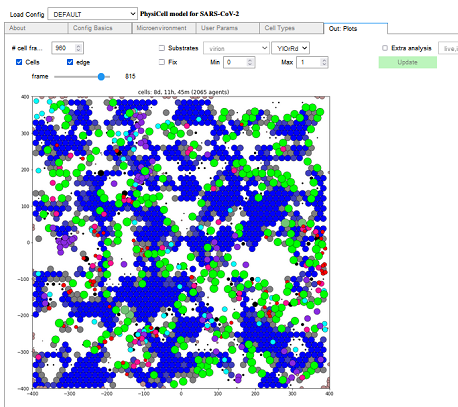Screen dimensions: 458x407
Task: Enable the Extra analysis checkbox
Action: (x=385, y=48)
